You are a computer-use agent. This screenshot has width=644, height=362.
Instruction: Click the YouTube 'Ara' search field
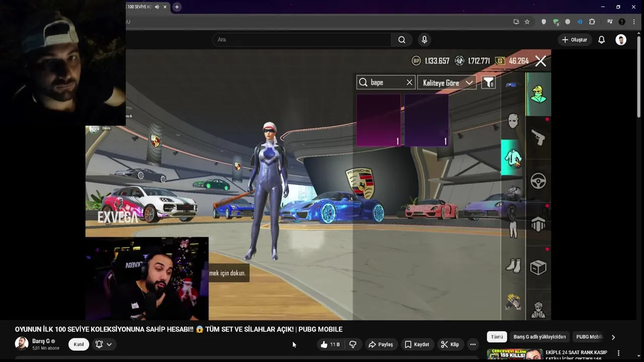coord(302,40)
